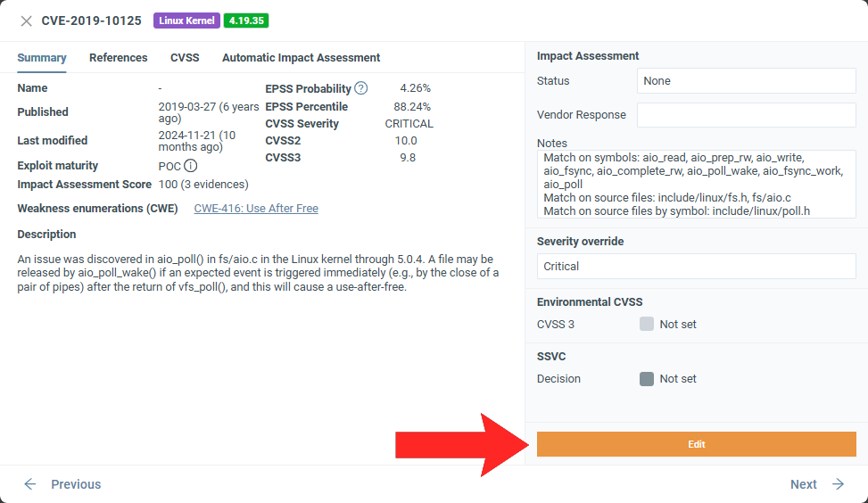
Task: Open the CVSS tab
Action: point(185,58)
